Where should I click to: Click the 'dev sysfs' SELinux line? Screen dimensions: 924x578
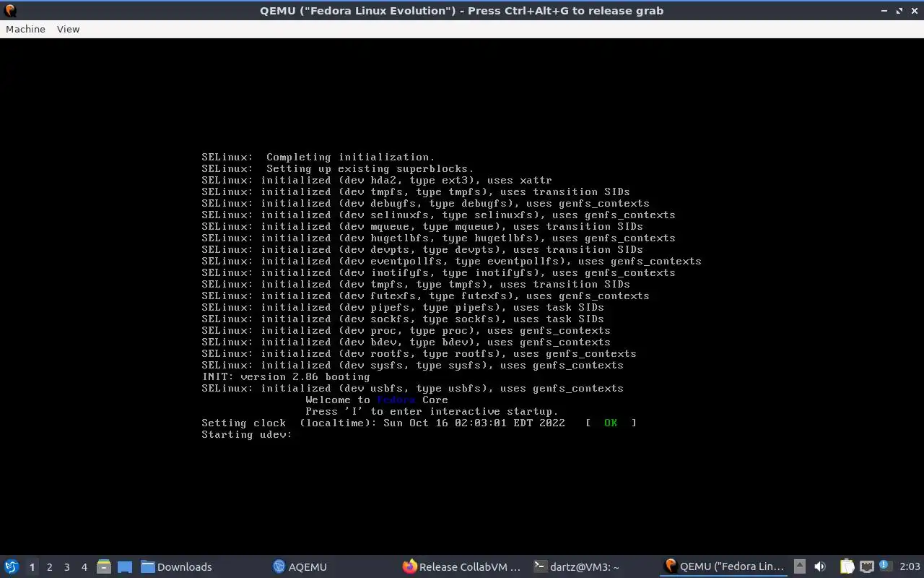pos(412,365)
